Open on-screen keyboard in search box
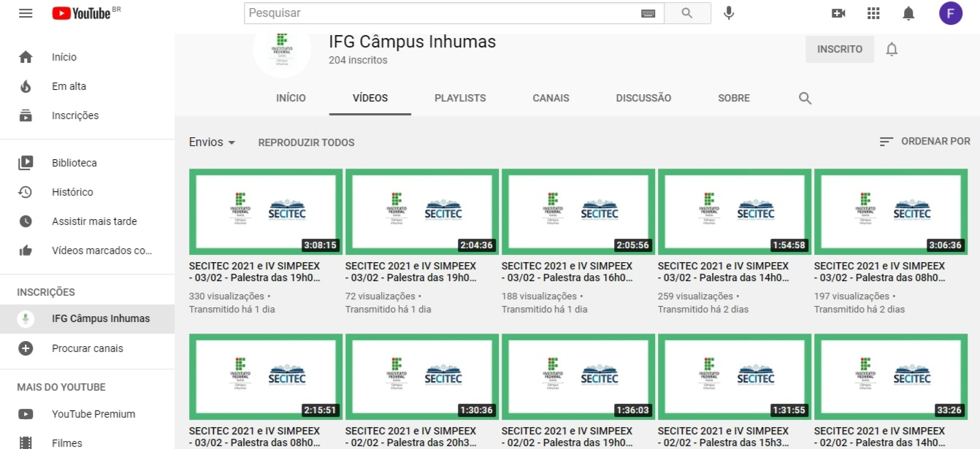 point(648,13)
